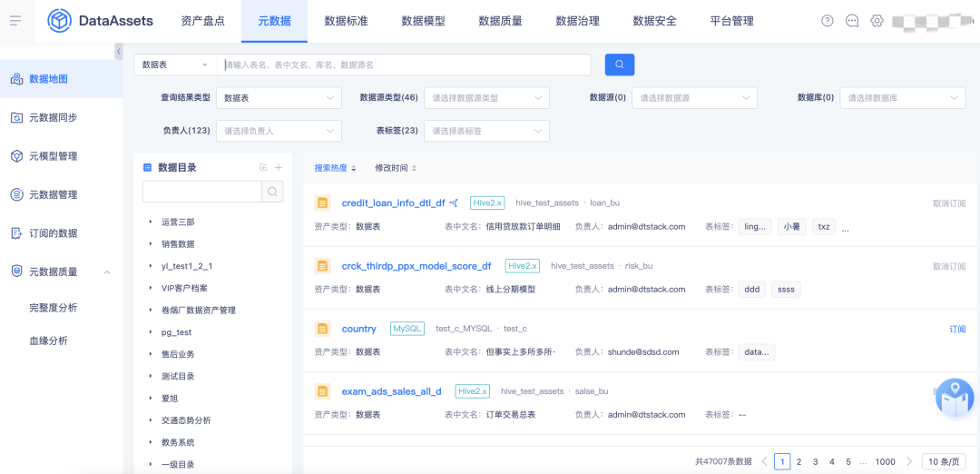Collapse the left sidebar with arrow handle
This screenshot has width=980, height=474.
[x=119, y=53]
